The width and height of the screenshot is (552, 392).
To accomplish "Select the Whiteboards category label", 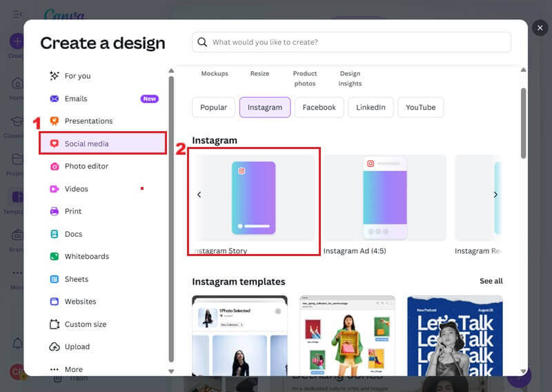I will point(87,257).
